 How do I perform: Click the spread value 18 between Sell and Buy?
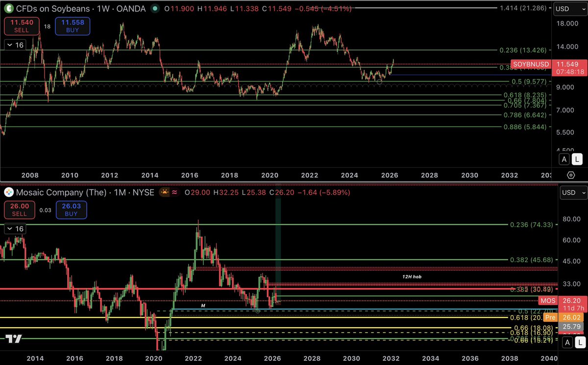[x=47, y=26]
